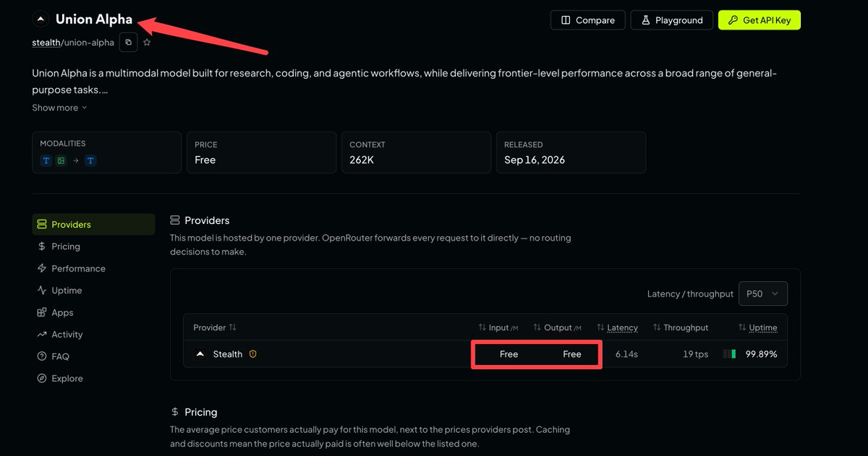The image size is (868, 456).
Task: Click the Stealth provider name in the table
Action: tap(228, 354)
